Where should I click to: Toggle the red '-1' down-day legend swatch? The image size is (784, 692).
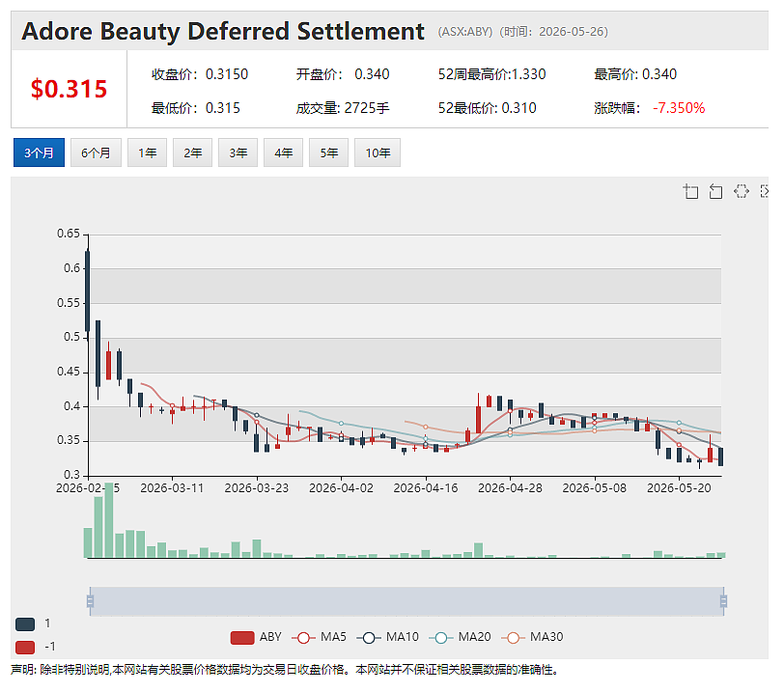click(x=25, y=647)
